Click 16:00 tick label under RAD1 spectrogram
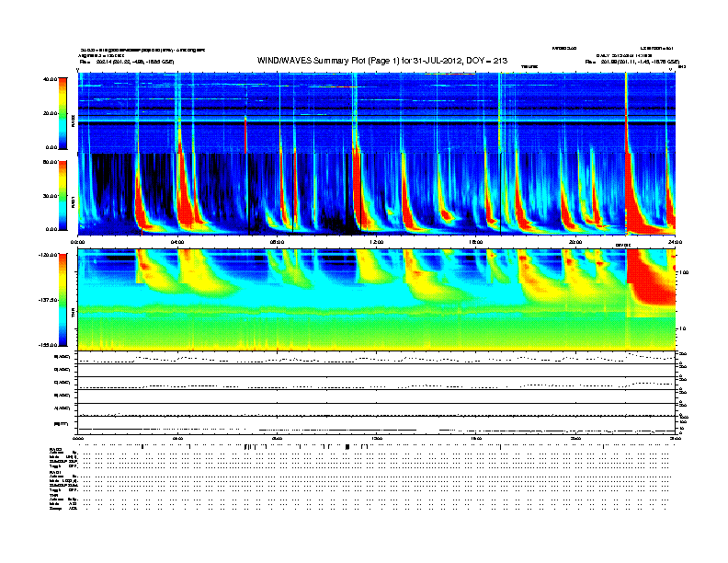Viewport: 728px width, 563px height. pyautogui.click(x=476, y=242)
